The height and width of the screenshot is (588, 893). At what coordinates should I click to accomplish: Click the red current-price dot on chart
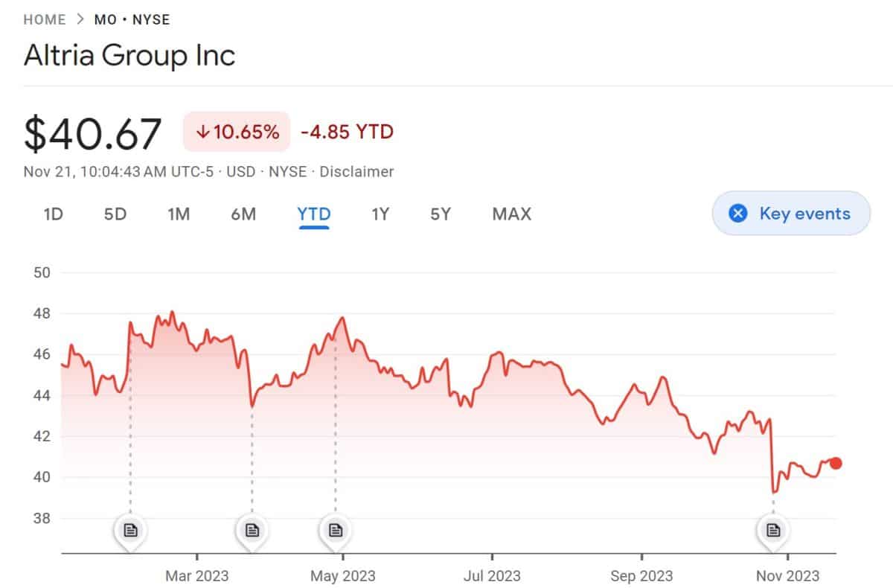pyautogui.click(x=836, y=463)
